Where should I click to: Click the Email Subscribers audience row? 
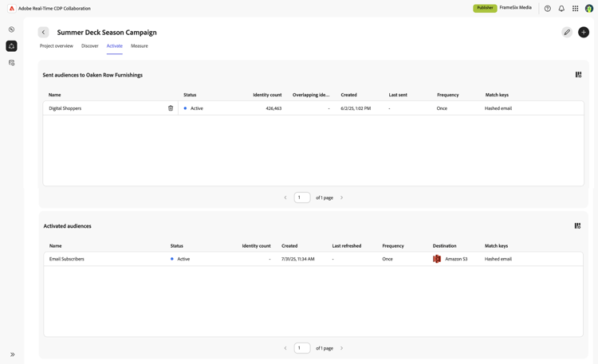coord(67,259)
